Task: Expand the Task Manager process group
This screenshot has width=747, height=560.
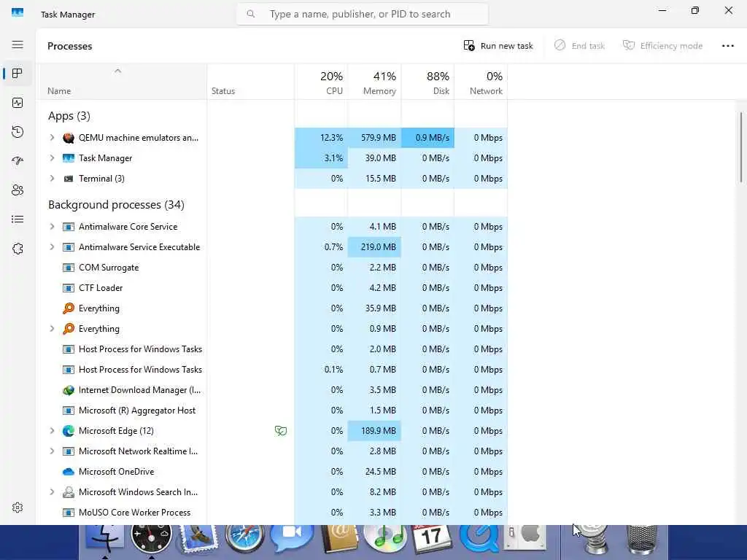Action: [x=52, y=158]
